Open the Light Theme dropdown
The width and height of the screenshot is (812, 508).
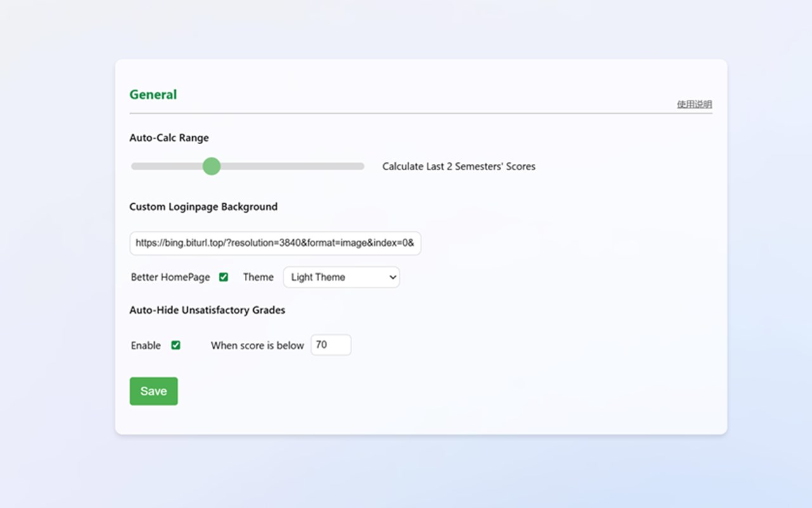341,277
